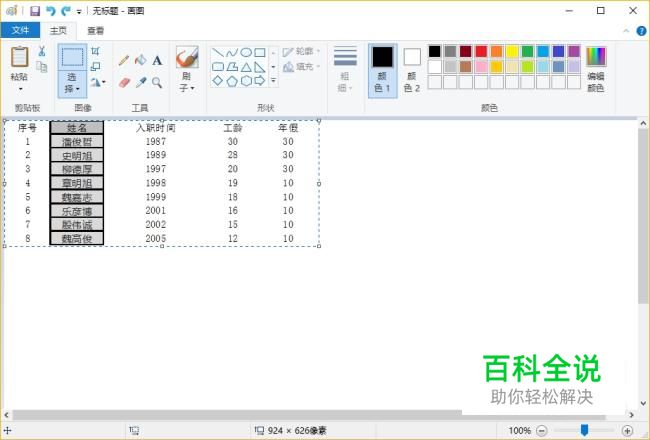Select Color 1 button
Image resolution: width=650 pixels, height=440 pixels.
(382, 70)
